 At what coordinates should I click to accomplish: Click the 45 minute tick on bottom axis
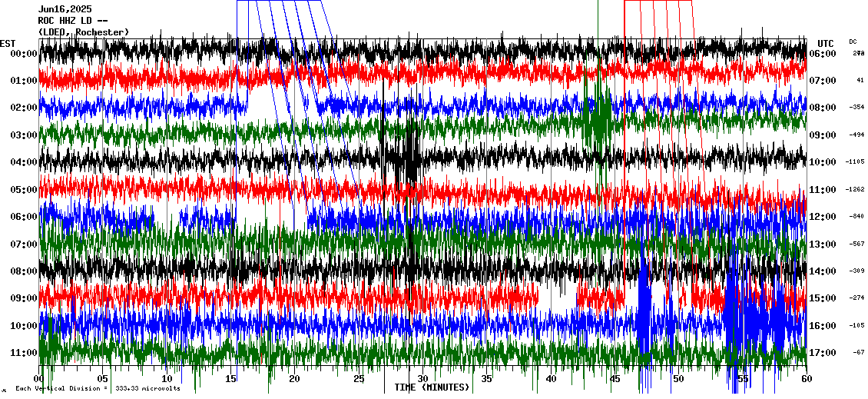(614, 379)
